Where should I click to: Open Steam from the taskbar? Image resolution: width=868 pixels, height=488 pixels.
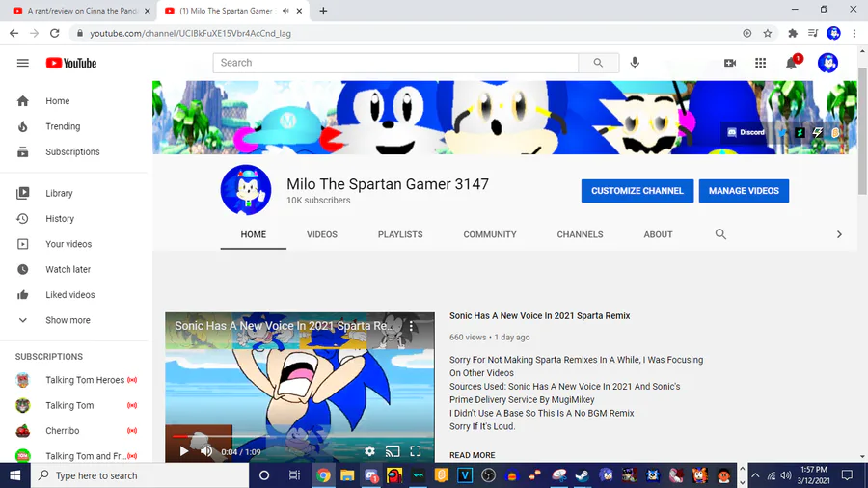[582, 475]
